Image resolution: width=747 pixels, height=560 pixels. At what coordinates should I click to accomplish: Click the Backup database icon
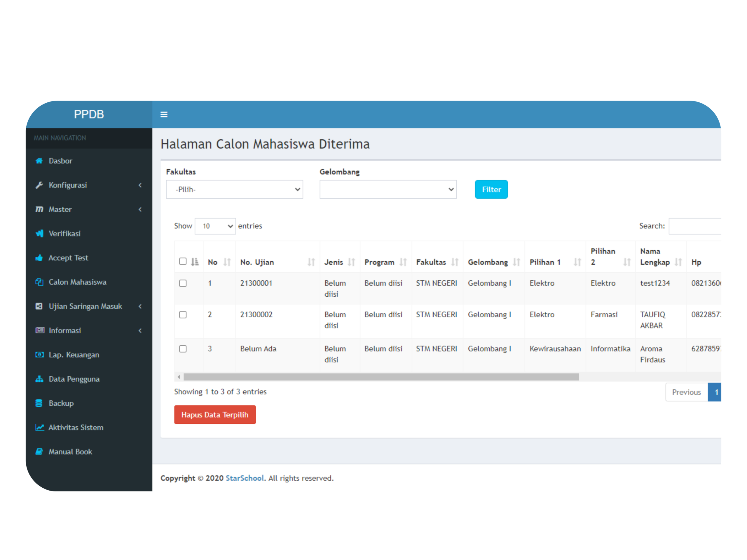tap(39, 403)
